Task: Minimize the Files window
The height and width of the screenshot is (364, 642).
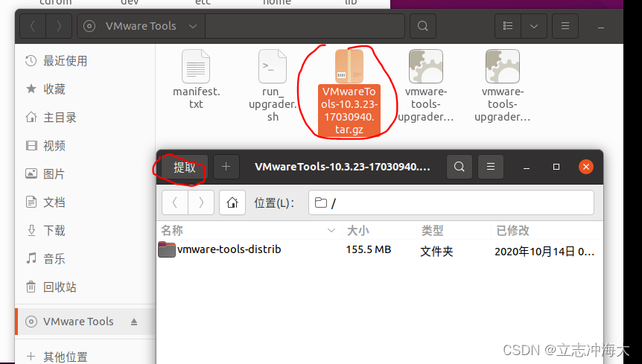Action: pyautogui.click(x=600, y=28)
